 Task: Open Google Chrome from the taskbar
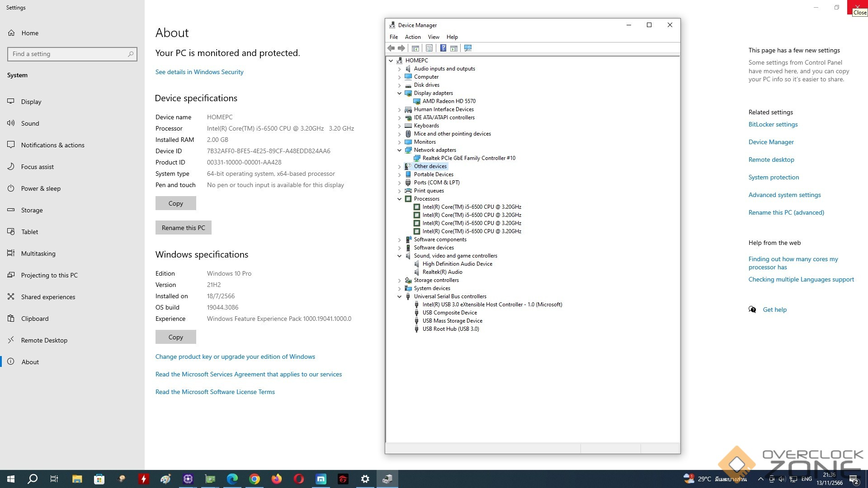click(255, 479)
